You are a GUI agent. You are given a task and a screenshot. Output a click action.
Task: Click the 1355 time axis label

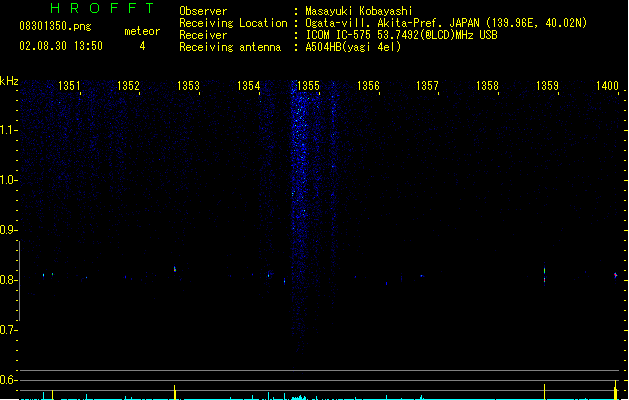(x=308, y=86)
